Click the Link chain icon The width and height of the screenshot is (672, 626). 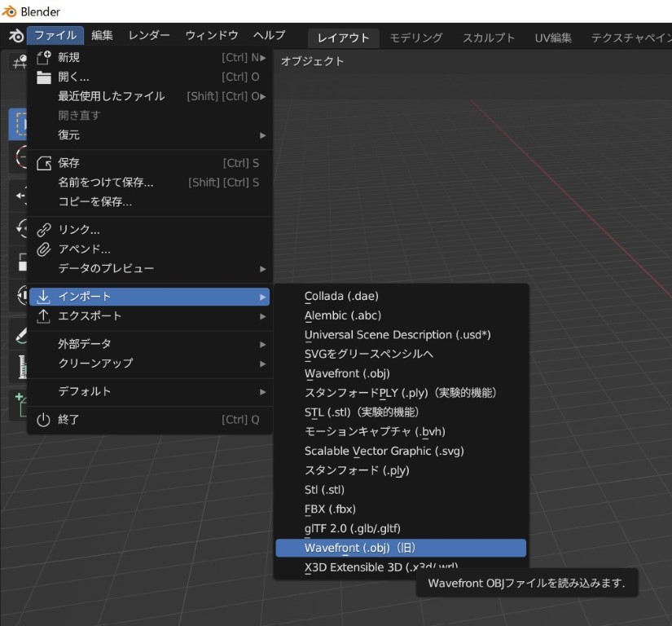pos(44,230)
